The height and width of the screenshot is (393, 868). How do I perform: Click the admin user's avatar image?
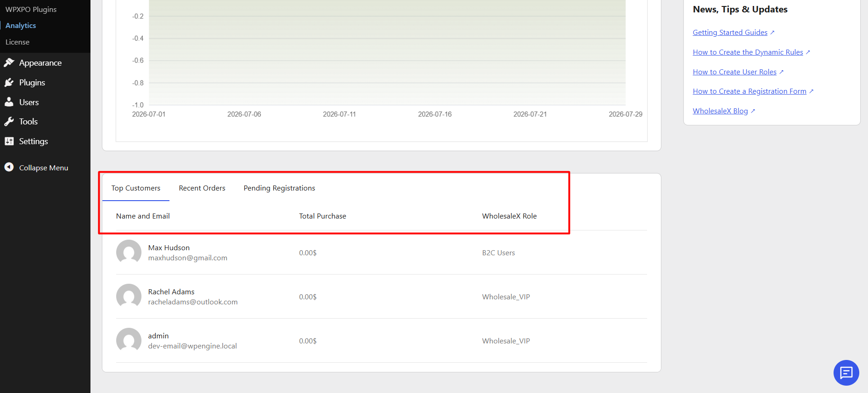(129, 341)
